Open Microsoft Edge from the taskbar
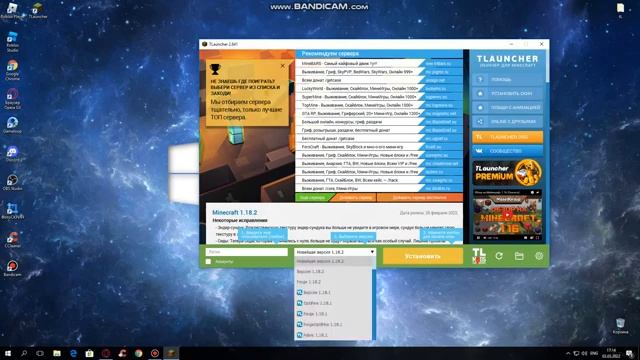 tap(73, 353)
